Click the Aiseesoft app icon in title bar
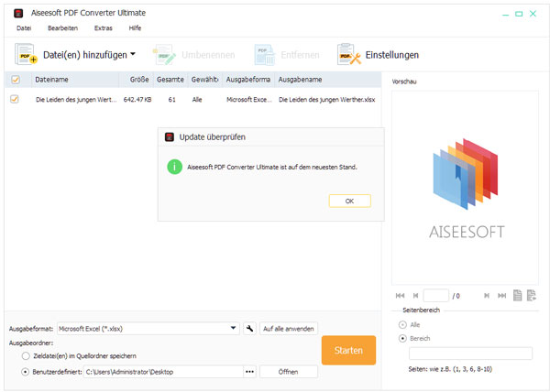 pyautogui.click(x=18, y=14)
